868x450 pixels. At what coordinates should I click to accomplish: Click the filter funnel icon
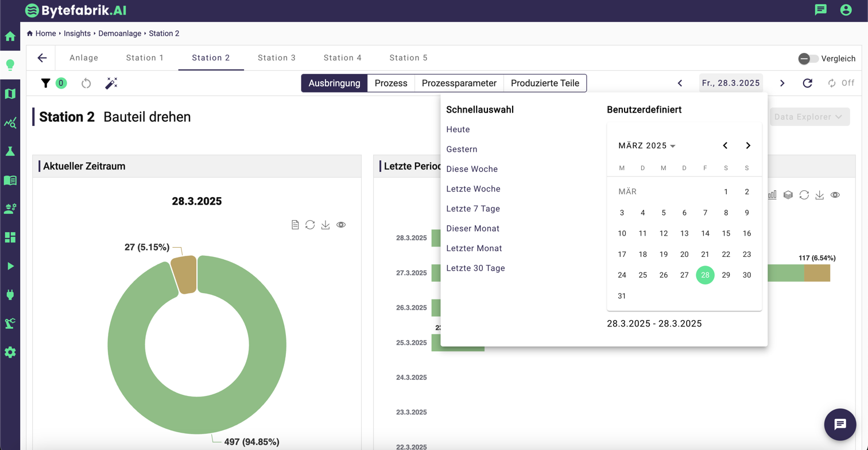[46, 83]
